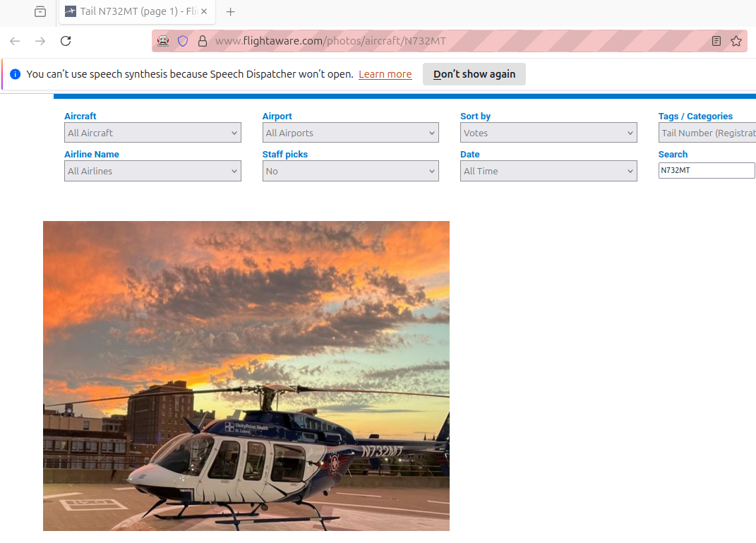Click the list all tabs icon

(x=40, y=12)
